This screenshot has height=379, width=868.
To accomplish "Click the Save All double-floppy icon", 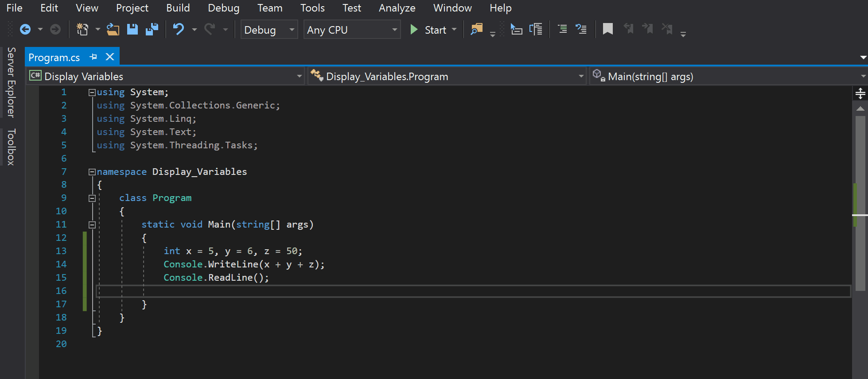I will point(152,30).
